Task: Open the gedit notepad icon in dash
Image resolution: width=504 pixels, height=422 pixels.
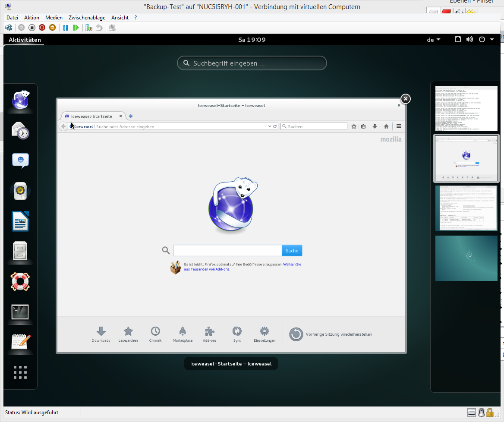Action: coord(20,342)
